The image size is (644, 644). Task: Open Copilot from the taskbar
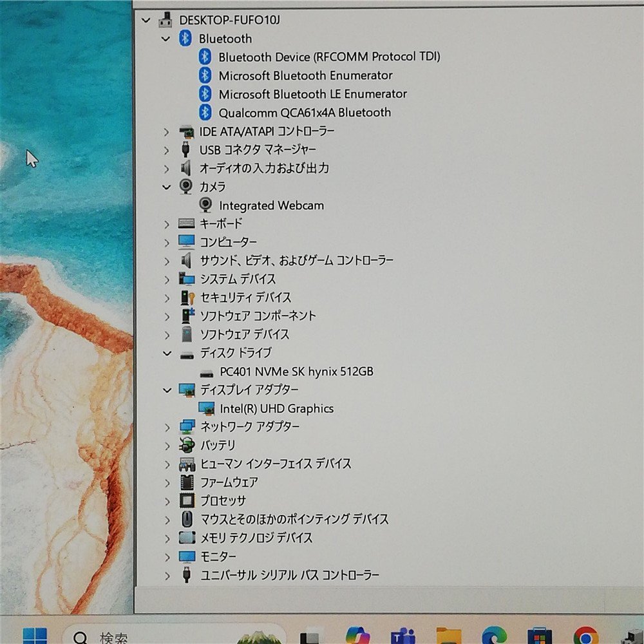coord(357,636)
